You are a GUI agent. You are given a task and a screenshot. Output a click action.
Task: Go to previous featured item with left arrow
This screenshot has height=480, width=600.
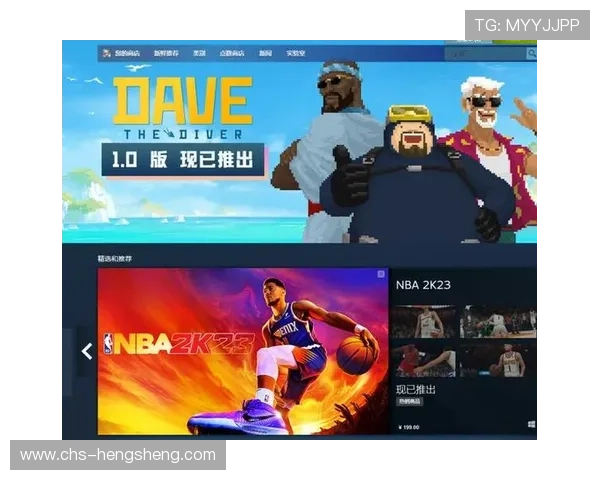pos(87,351)
